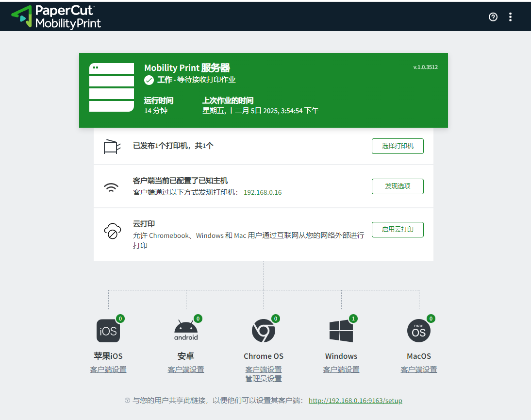Open 发现选项 discovery options
Viewport: 531px width, 420px height.
(x=398, y=186)
